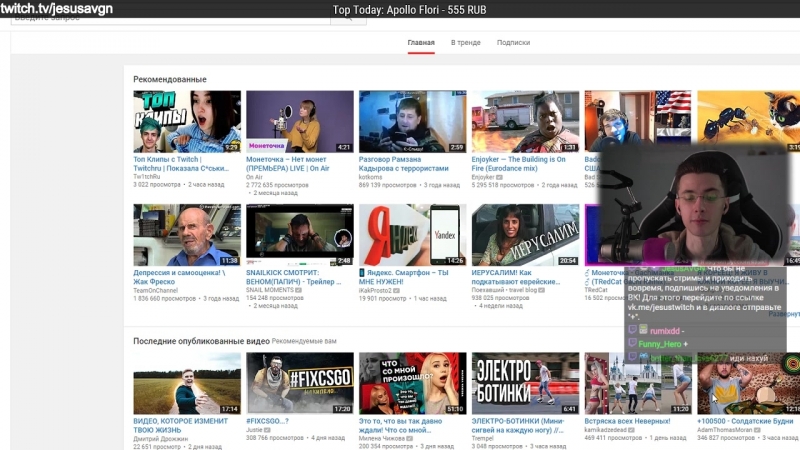The height and width of the screenshot is (450, 800).
Task: Open ВИДЕО, КОТОРОЕ ИЗМЕНИТ ТВОЮ ЖИЗНЬ thumbnail
Action: point(187,383)
